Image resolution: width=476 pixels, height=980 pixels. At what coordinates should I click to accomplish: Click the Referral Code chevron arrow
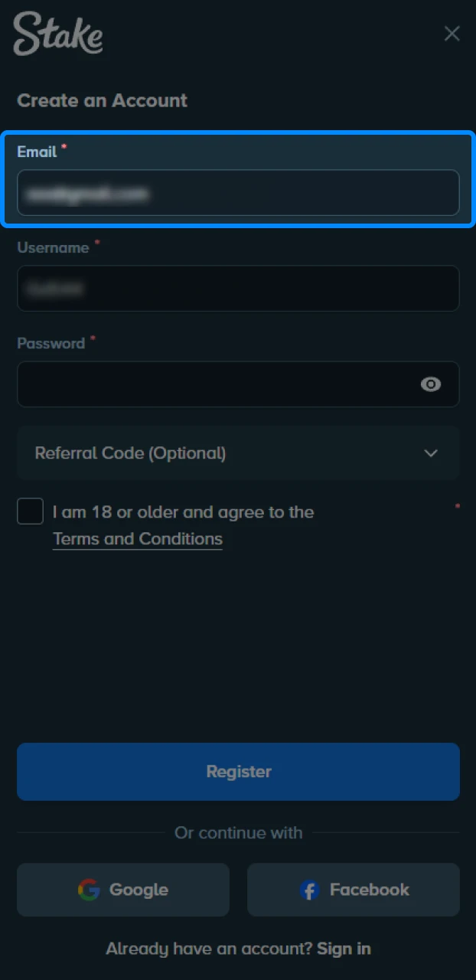[431, 453]
